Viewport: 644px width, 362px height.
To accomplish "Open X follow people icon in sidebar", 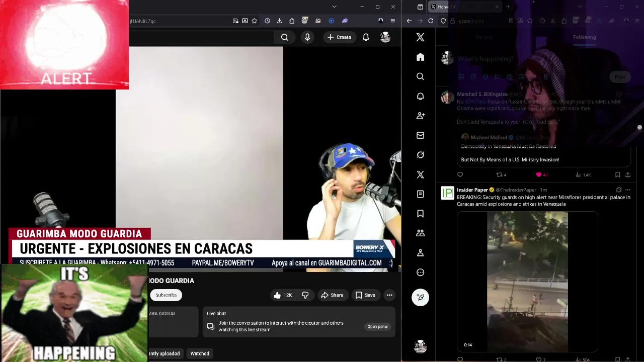I will [420, 116].
